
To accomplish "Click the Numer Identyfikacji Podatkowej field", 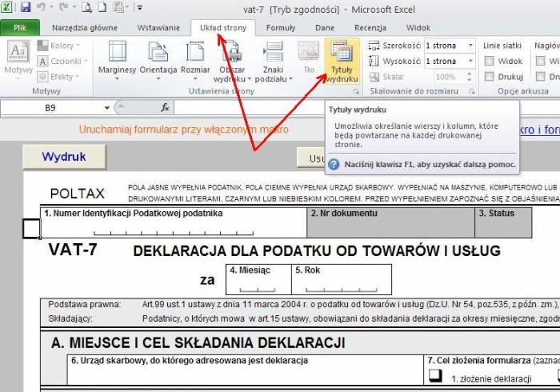I will point(174,222).
